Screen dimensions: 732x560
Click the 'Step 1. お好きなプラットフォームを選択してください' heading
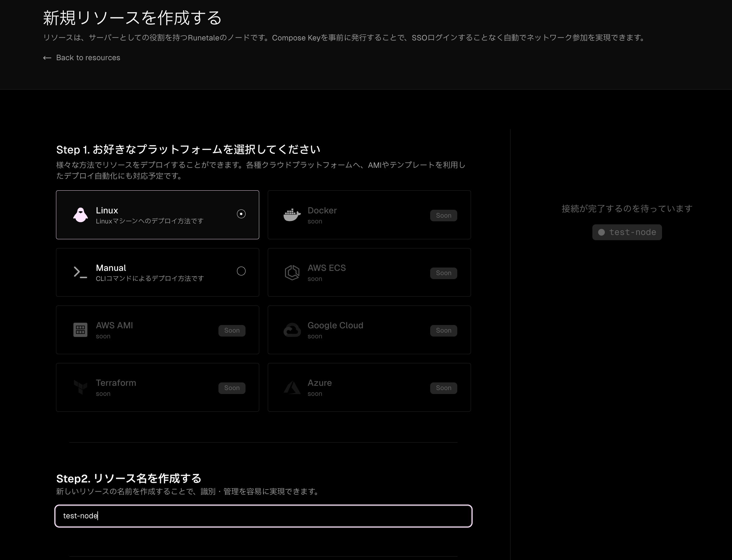[x=188, y=150]
